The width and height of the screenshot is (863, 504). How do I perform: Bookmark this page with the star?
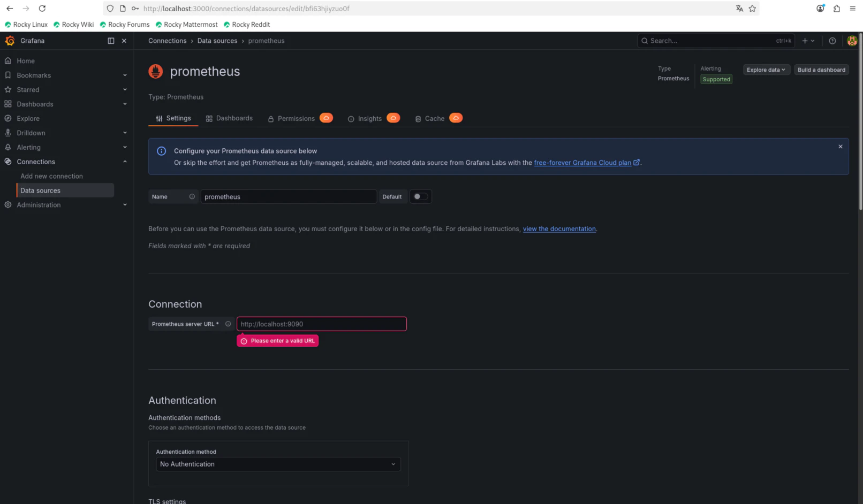[x=752, y=9]
